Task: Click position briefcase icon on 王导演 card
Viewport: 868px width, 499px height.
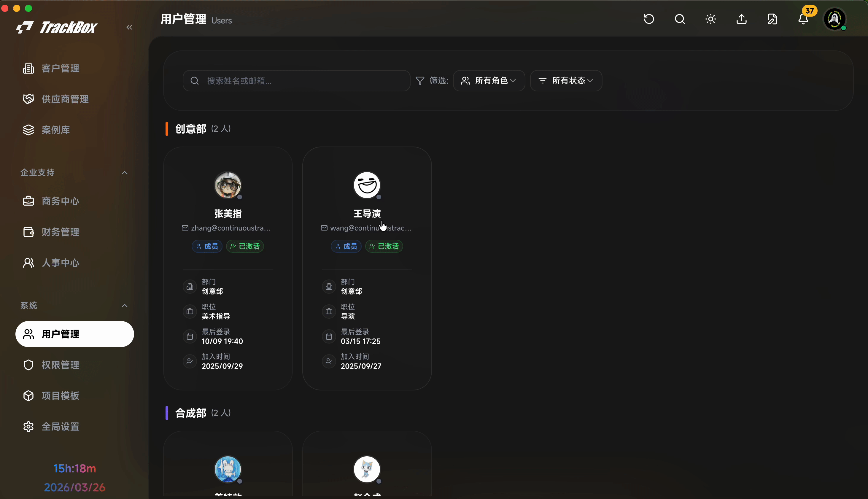Action: pos(329,312)
